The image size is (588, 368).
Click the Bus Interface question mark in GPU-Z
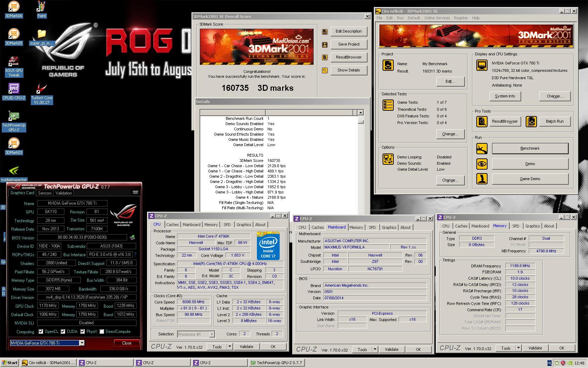[x=135, y=254]
